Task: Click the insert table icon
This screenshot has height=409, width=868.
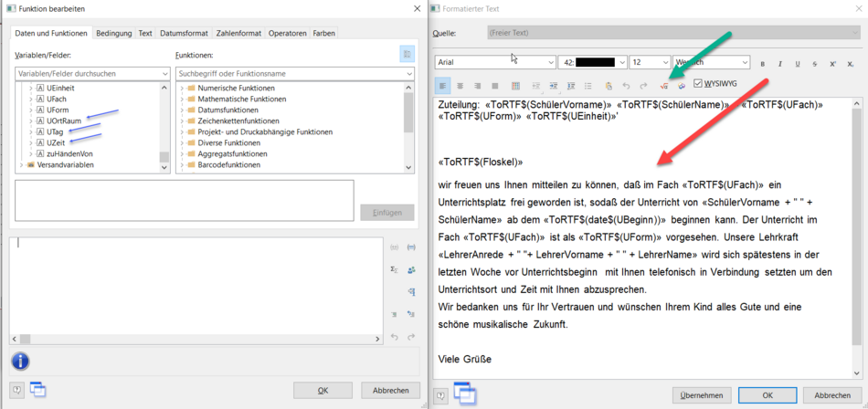Action: (515, 86)
